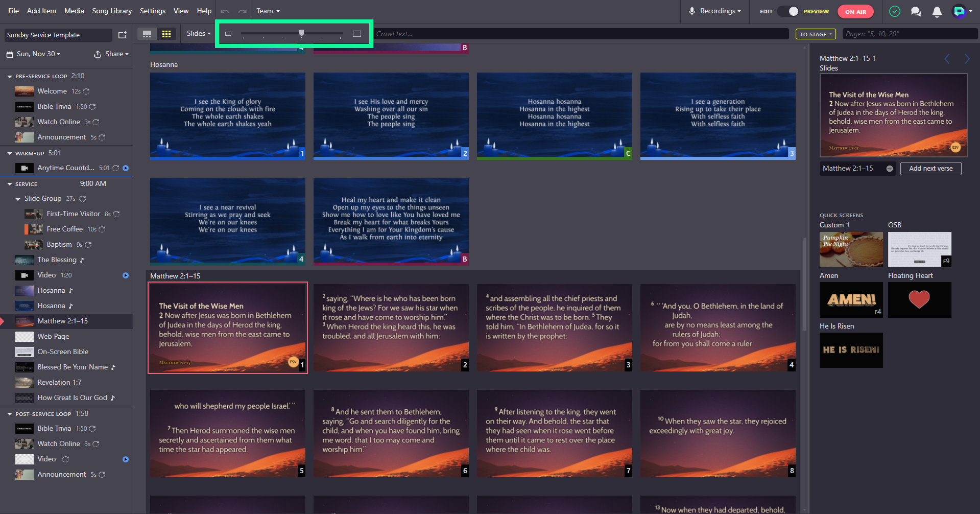Open the Team dropdown
The image size is (980, 514).
[268, 11]
